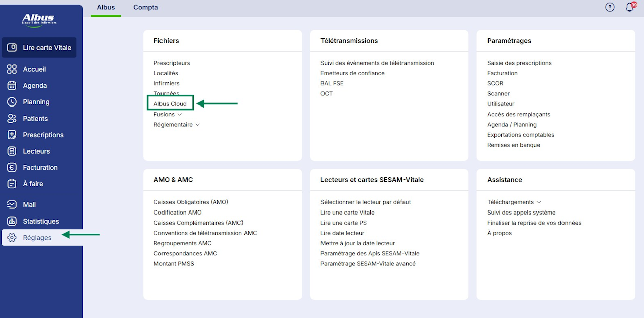The height and width of the screenshot is (318, 644).
Task: Click the Accueil home icon
Action: 12,69
